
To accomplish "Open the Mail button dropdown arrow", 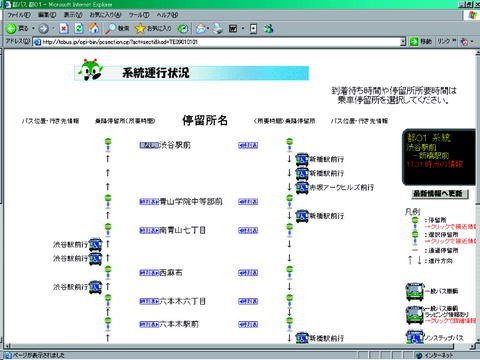I will point(208,29).
